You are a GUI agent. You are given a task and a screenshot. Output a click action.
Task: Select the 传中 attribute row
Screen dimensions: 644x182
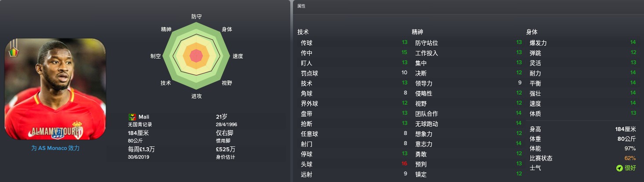pos(353,53)
